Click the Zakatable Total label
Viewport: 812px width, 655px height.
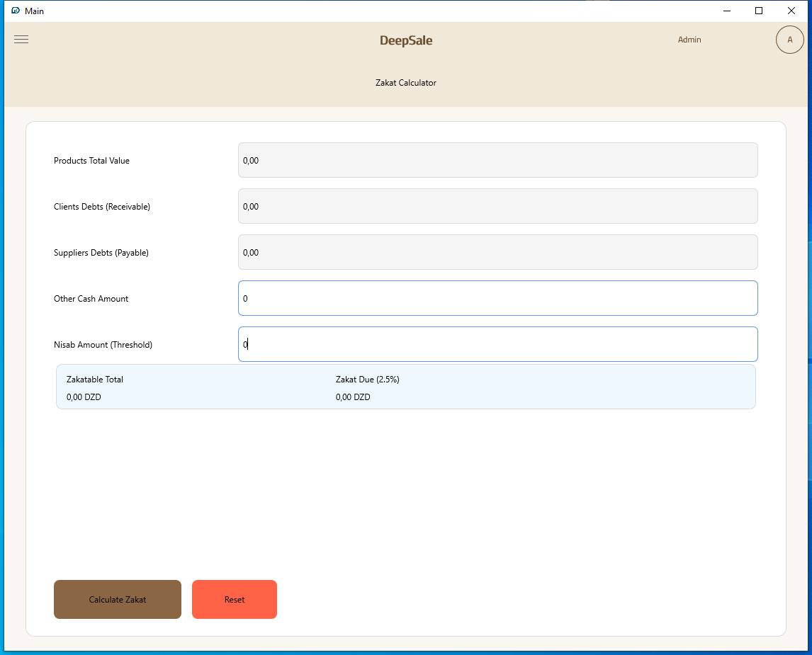(95, 380)
